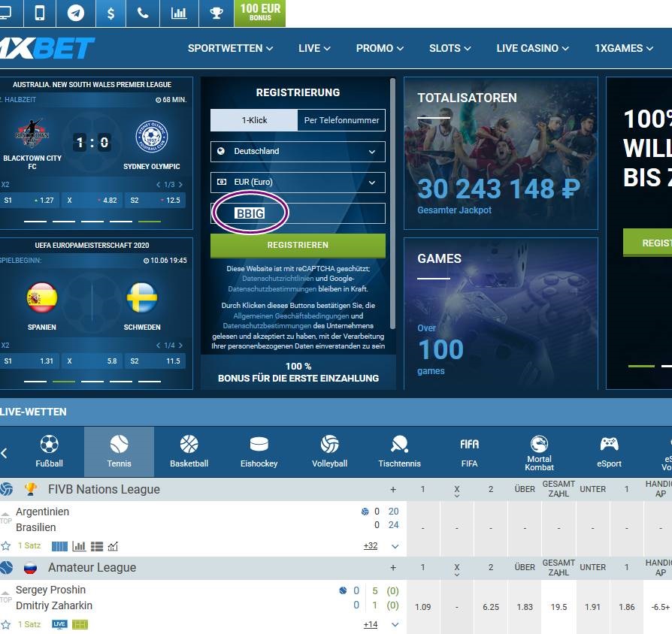Bet on S1 odds 1.27 Blacktown City
This screenshot has height=634, width=672.
click(29, 201)
